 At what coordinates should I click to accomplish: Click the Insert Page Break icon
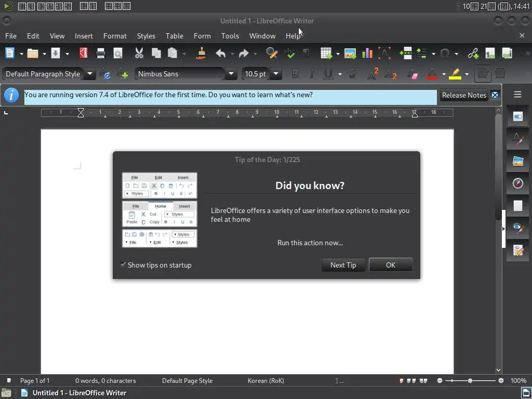coord(405,54)
